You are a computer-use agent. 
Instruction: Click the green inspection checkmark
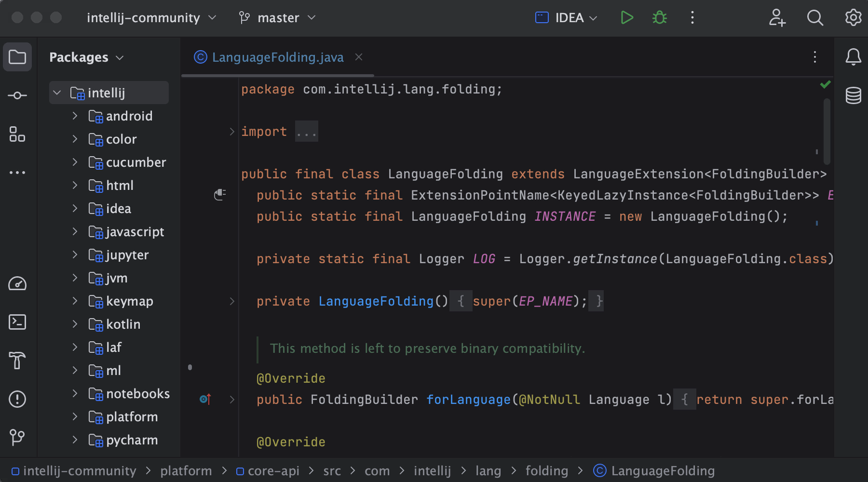pyautogui.click(x=826, y=85)
